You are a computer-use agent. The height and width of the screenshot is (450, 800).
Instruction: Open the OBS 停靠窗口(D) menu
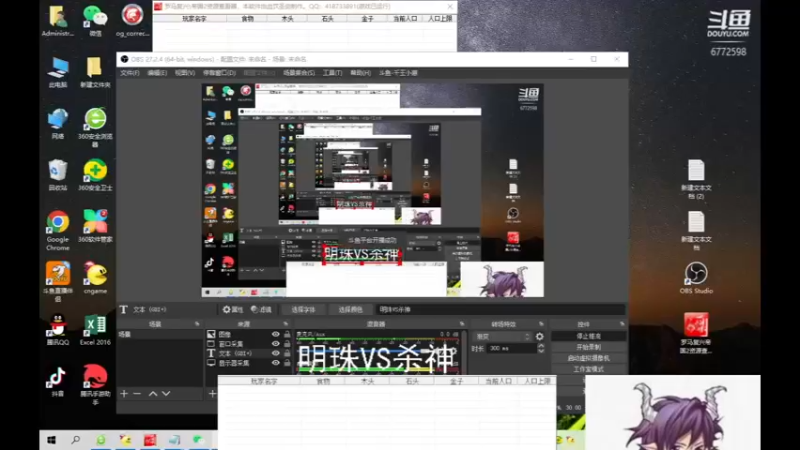pyautogui.click(x=219, y=73)
